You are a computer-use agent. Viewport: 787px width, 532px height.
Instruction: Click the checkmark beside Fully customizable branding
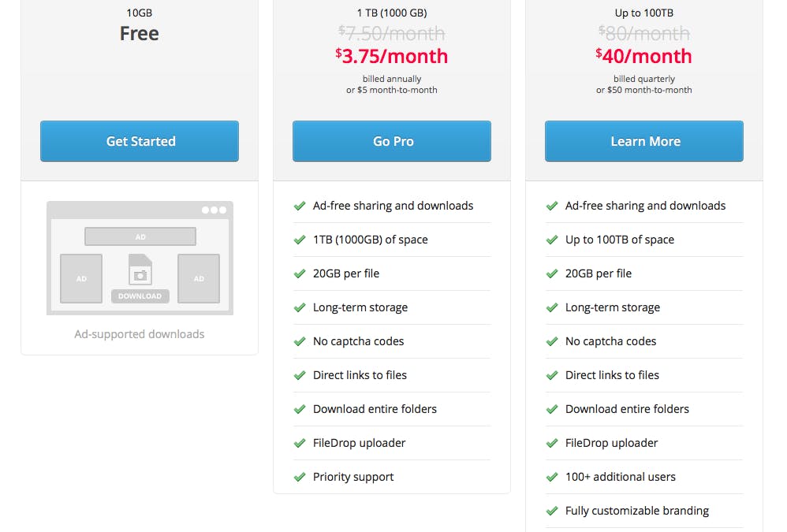click(552, 511)
